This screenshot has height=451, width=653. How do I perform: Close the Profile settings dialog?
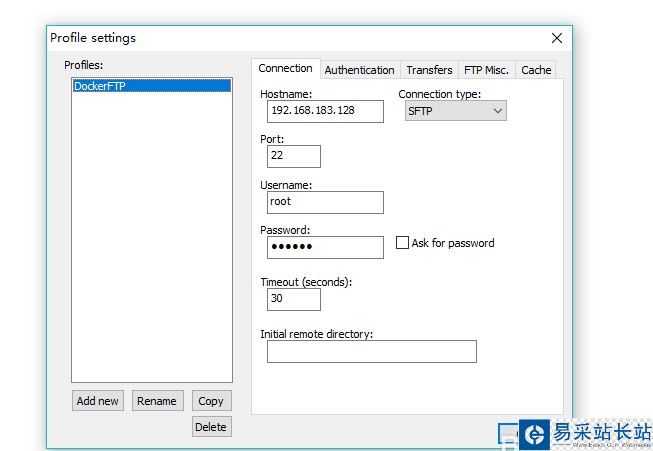(x=557, y=38)
